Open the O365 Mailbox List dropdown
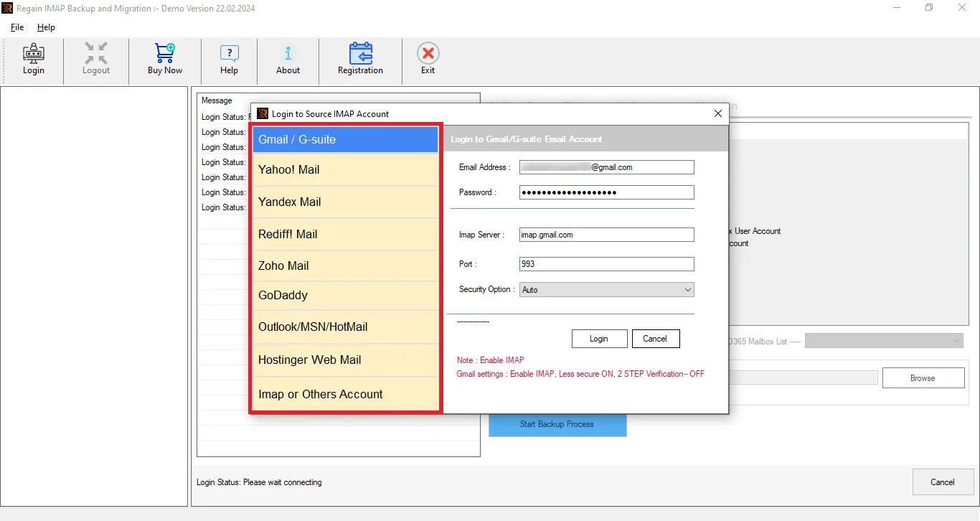The width and height of the screenshot is (980, 521). [884, 341]
